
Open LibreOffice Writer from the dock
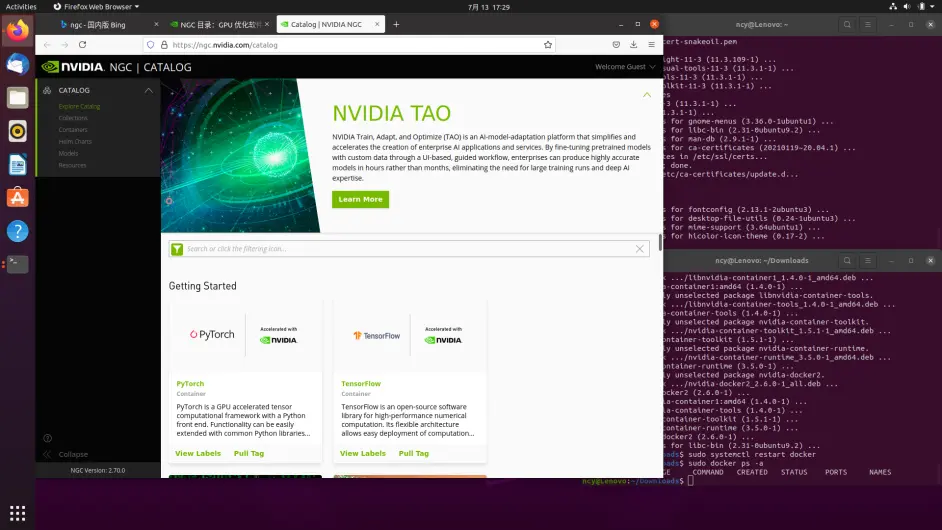(17, 164)
